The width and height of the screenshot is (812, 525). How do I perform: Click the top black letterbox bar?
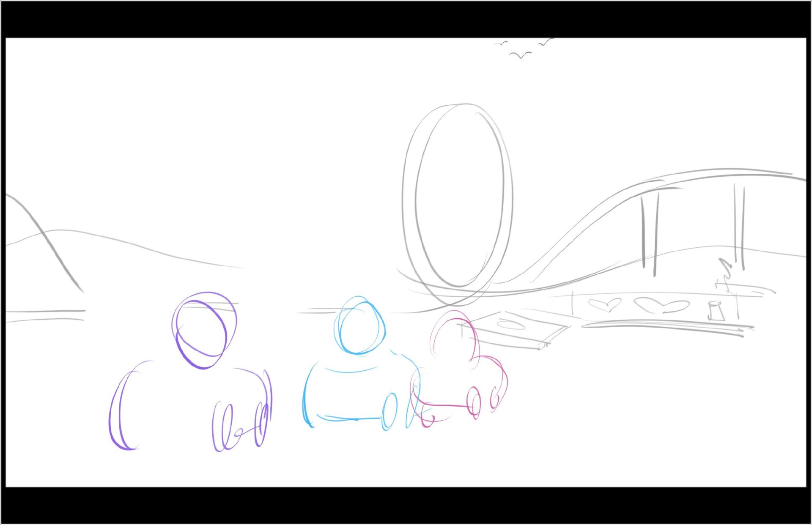406,19
